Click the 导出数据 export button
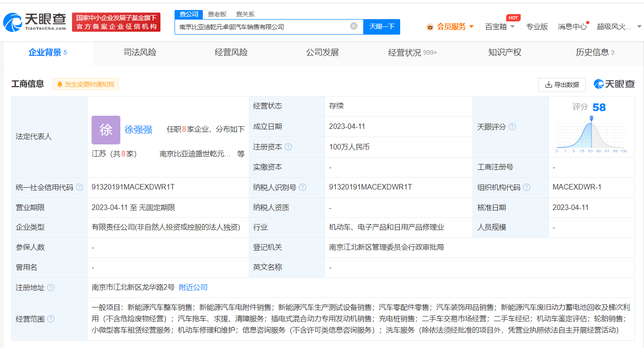This screenshot has height=348, width=644. click(562, 84)
